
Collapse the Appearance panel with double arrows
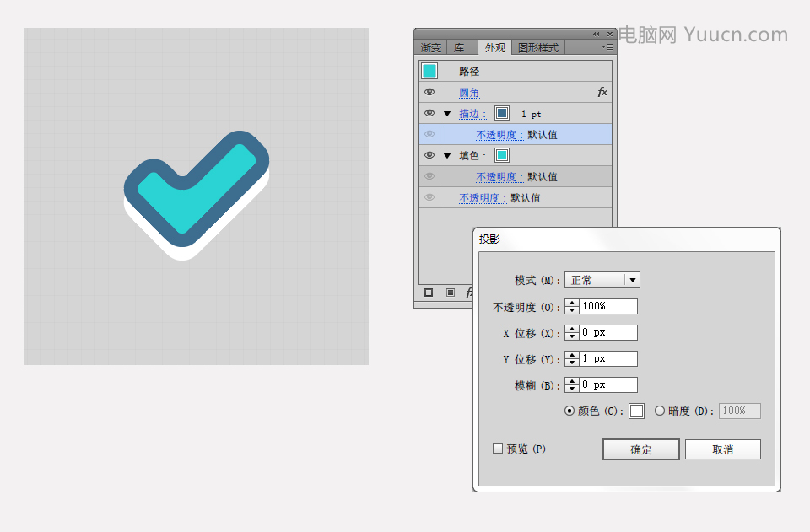(597, 34)
